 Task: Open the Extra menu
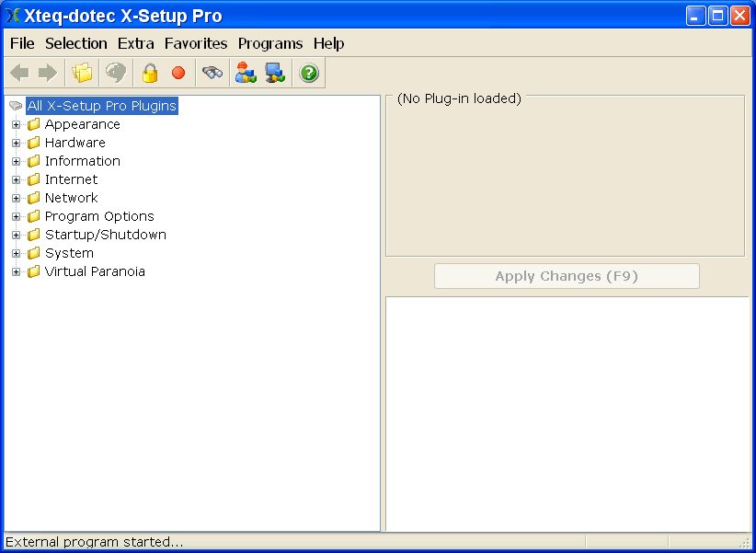(136, 43)
